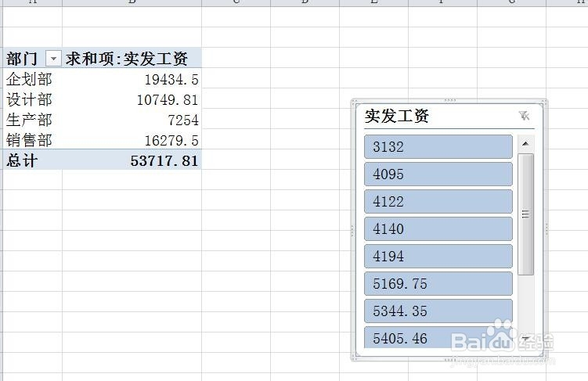Viewport: 588px width, 381px height.
Task: Select slicer item 4194
Action: pyautogui.click(x=438, y=257)
